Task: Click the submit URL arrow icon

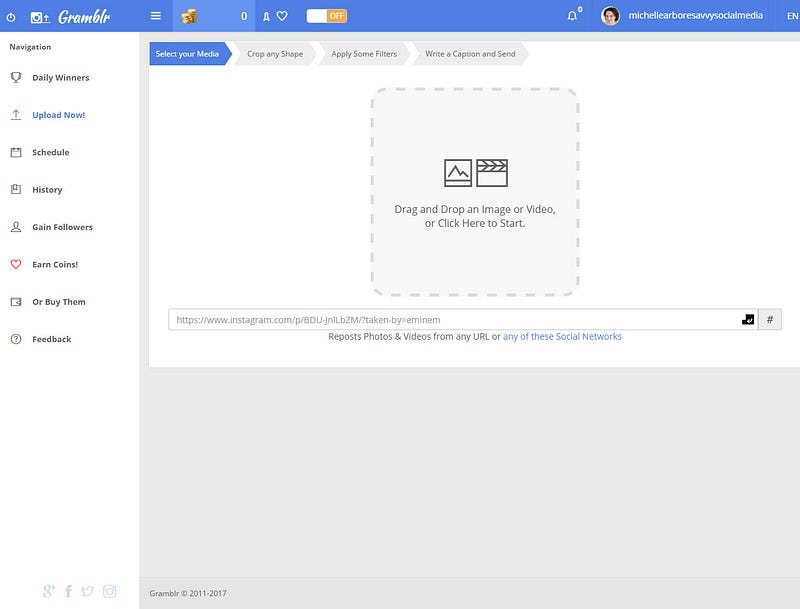Action: coord(748,320)
